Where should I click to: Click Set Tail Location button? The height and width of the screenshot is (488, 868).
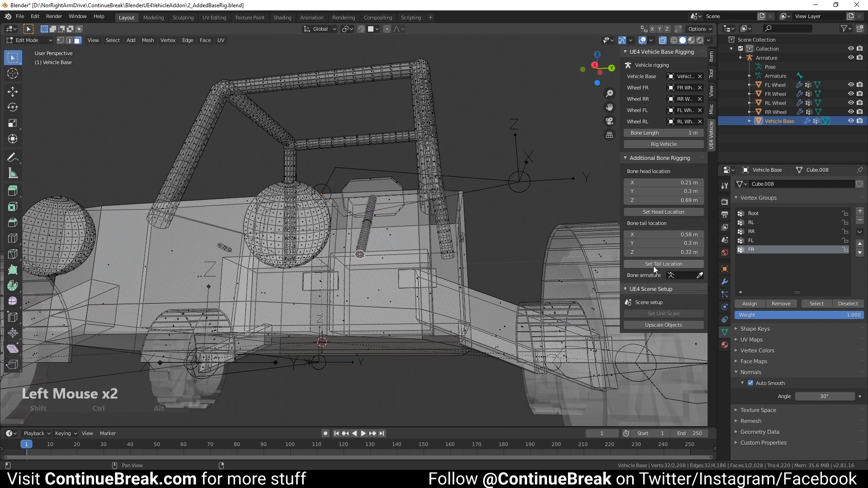tap(664, 264)
